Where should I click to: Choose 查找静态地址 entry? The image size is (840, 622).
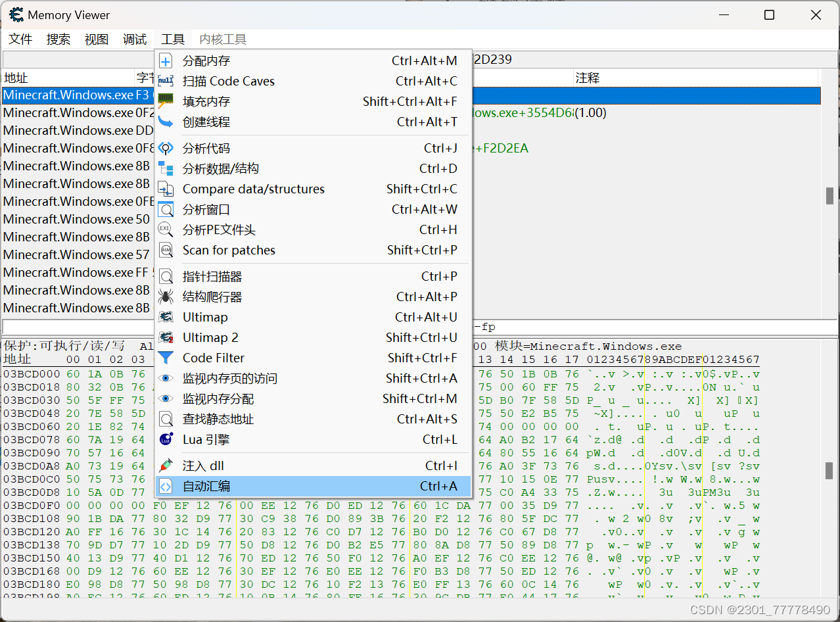(x=314, y=419)
